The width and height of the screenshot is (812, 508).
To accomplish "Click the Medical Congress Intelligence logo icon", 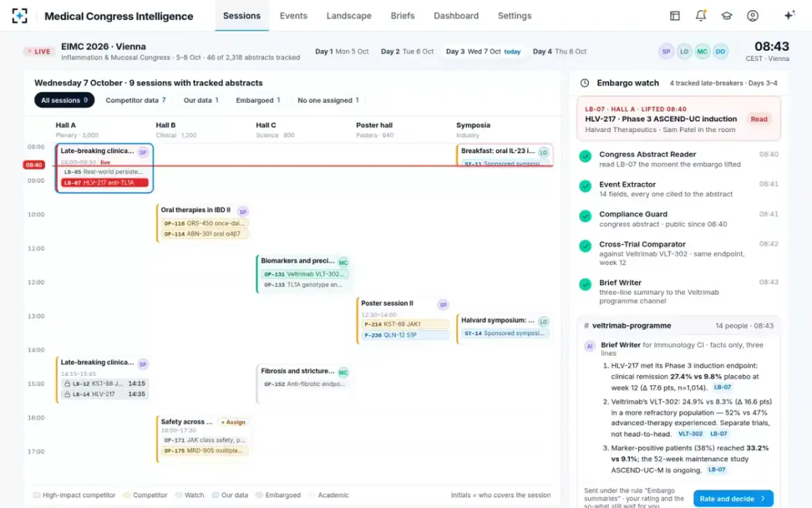I will pos(20,16).
